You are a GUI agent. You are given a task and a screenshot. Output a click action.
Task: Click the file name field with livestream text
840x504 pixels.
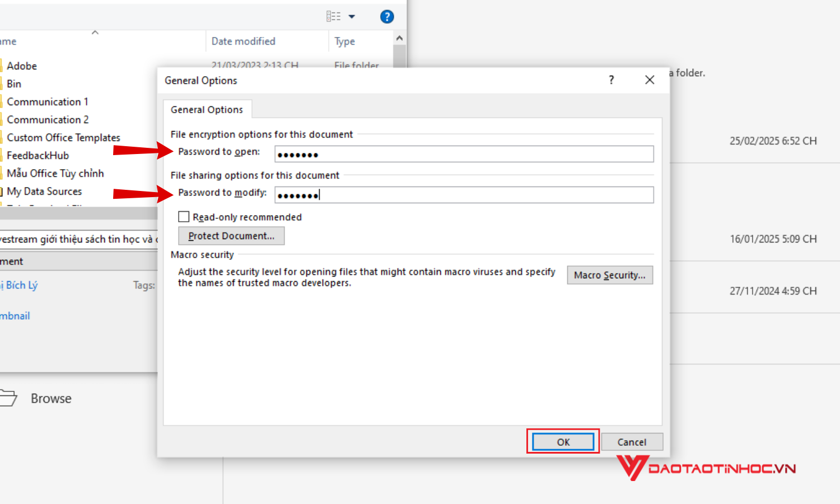pos(78,239)
